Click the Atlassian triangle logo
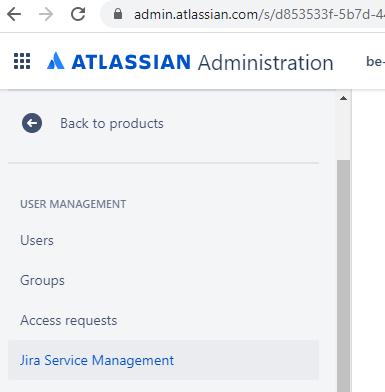Image resolution: width=385 pixels, height=392 pixels. 56,61
